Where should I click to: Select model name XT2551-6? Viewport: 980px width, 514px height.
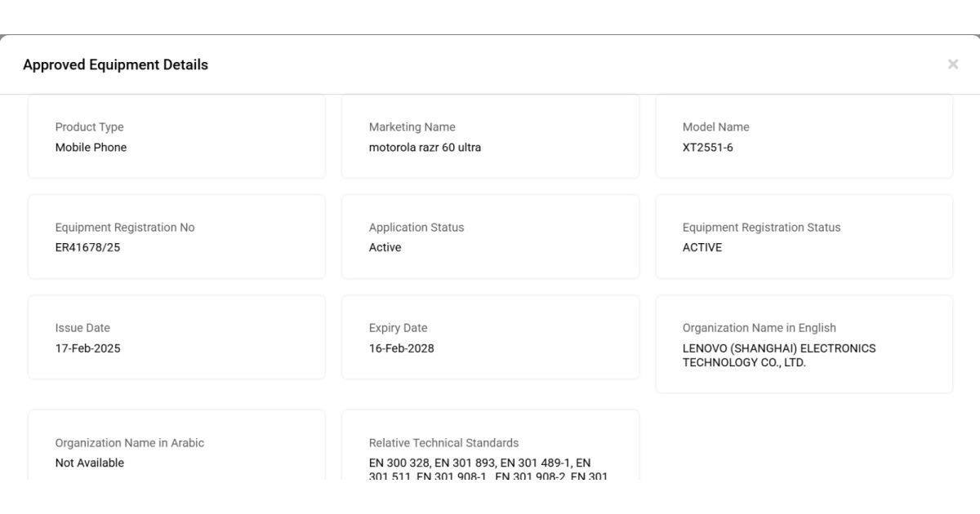707,148
